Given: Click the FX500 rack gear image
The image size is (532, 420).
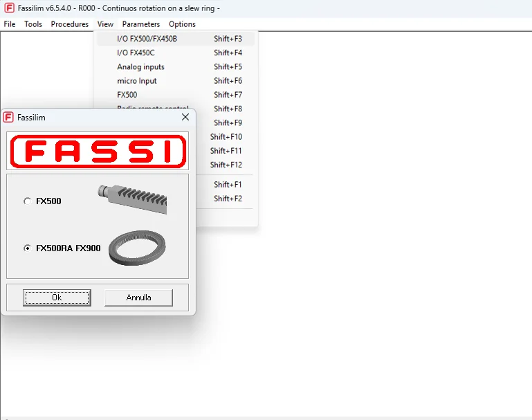Looking at the screenshot, I should pyautogui.click(x=132, y=199).
